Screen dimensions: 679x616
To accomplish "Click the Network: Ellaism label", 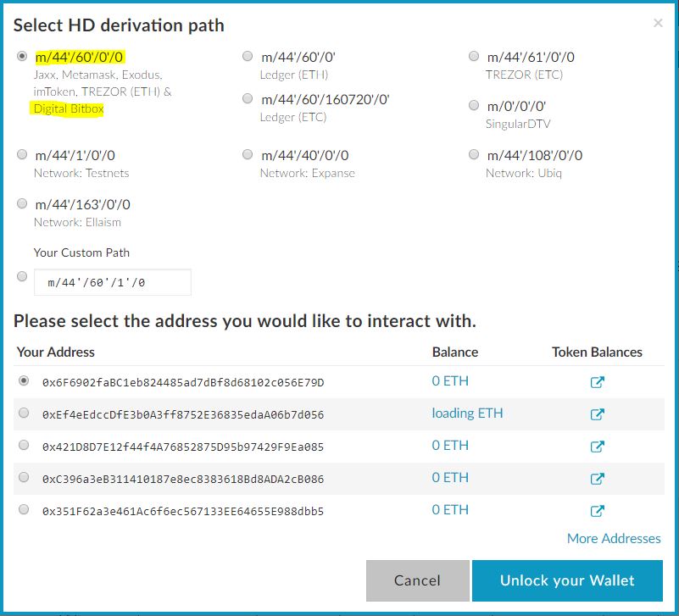I will (x=77, y=223).
